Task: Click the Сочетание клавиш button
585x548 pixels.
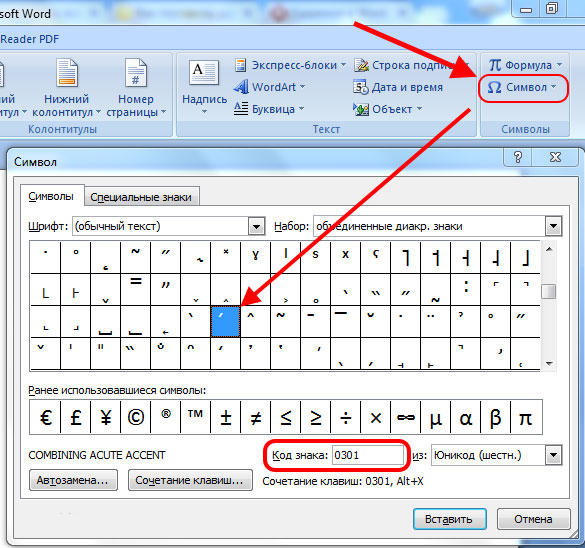Action: tap(190, 480)
